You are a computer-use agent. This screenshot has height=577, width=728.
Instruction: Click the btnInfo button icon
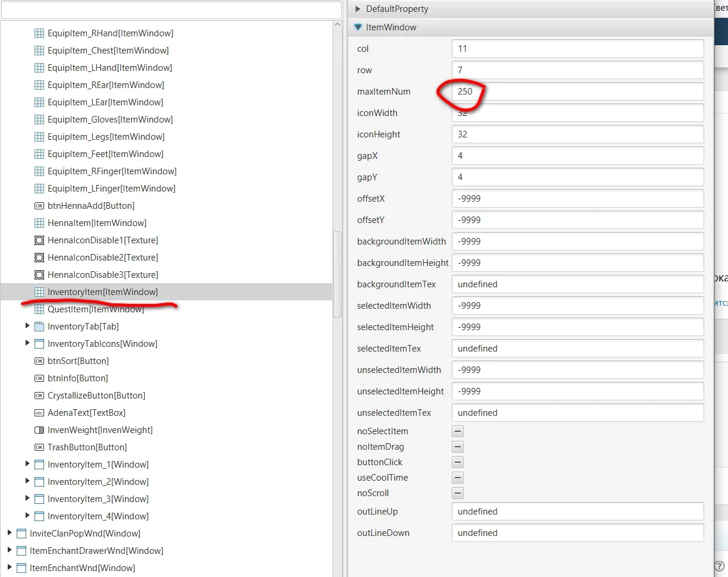pyautogui.click(x=39, y=378)
